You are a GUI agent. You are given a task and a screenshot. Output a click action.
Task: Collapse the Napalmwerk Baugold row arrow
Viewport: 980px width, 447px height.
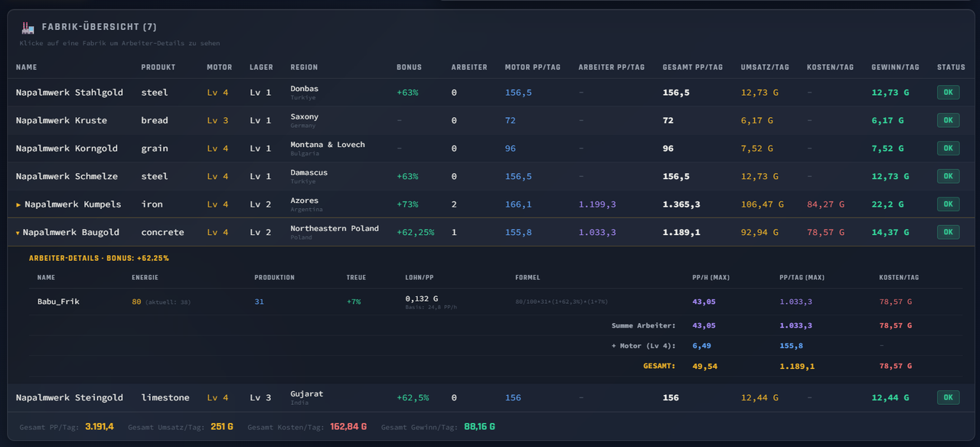(18, 233)
